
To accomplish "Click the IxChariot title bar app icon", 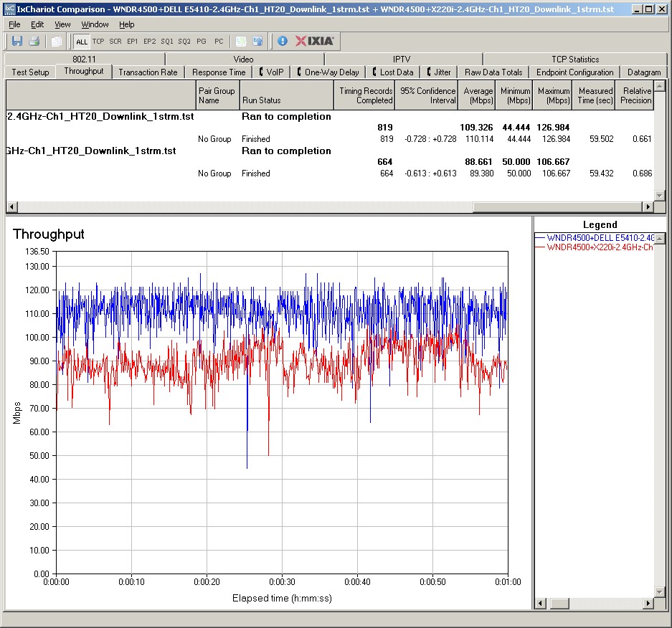I will (9, 9).
